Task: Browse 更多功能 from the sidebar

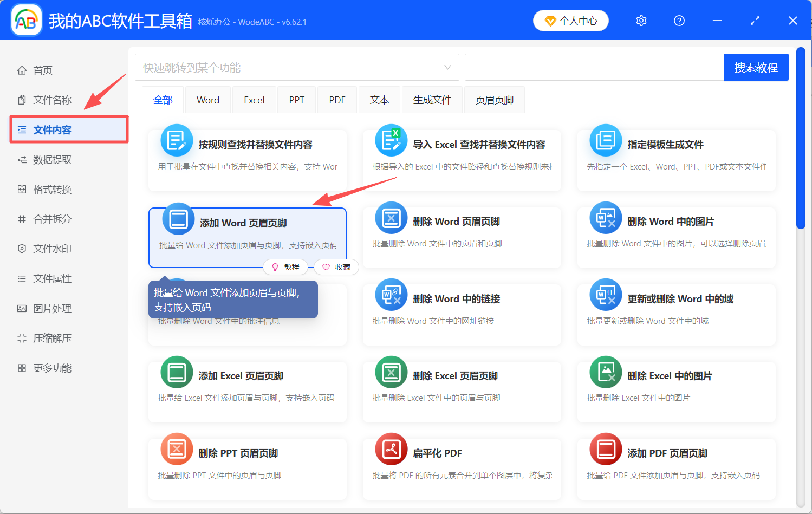Action: tap(51, 368)
